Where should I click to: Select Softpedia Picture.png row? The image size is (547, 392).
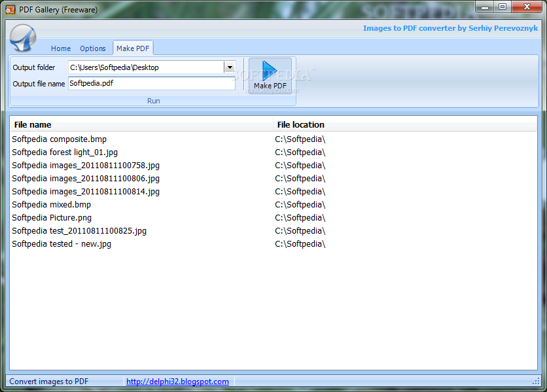tap(273, 218)
